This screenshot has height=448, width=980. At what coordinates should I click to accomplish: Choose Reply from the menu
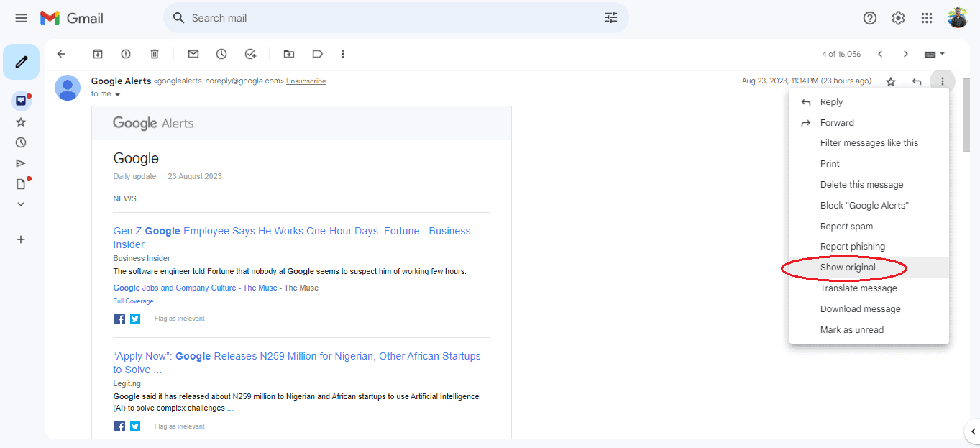[869, 102]
